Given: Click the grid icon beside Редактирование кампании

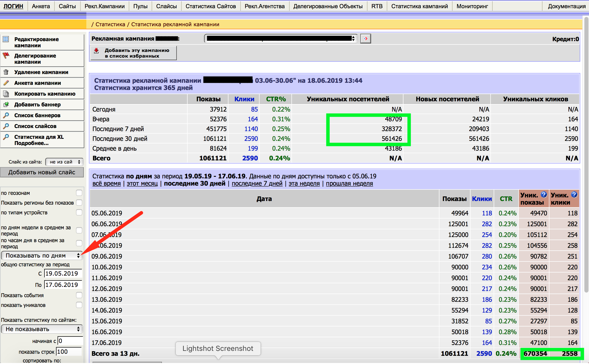Looking at the screenshot, I should [6, 39].
